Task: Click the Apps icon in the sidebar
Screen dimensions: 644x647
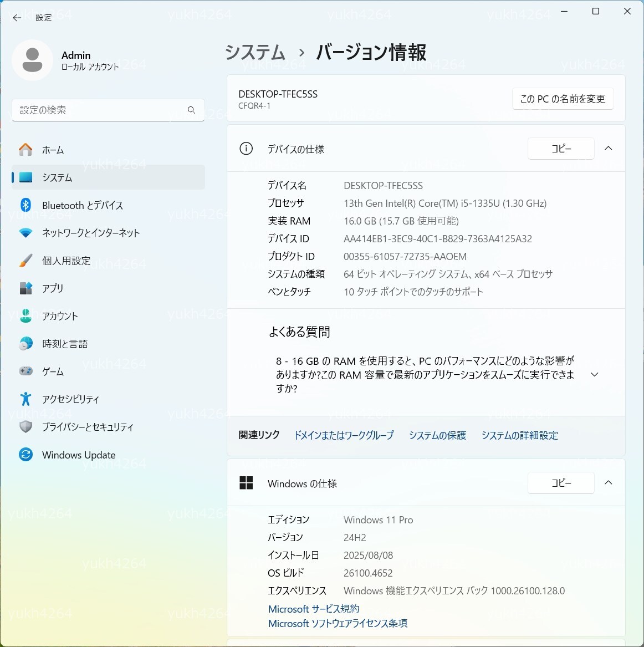Action: point(25,288)
